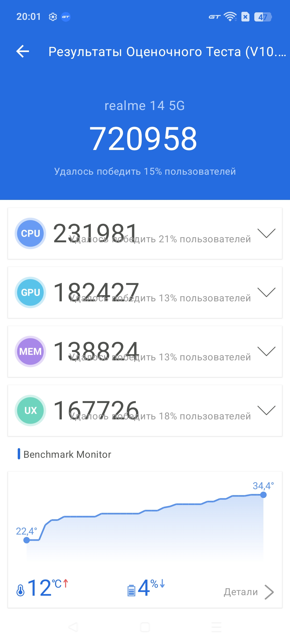Tap the MEM score circle icon
This screenshot has width=290, height=644.
[x=30, y=352]
